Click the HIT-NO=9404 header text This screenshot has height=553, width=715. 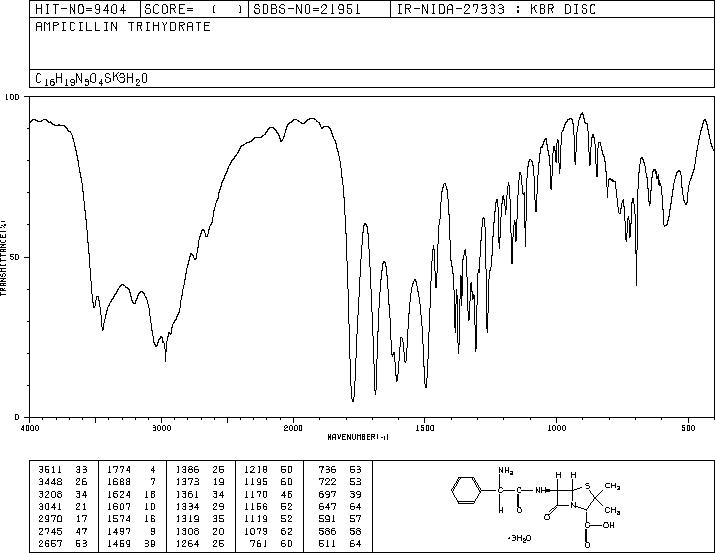81,9
